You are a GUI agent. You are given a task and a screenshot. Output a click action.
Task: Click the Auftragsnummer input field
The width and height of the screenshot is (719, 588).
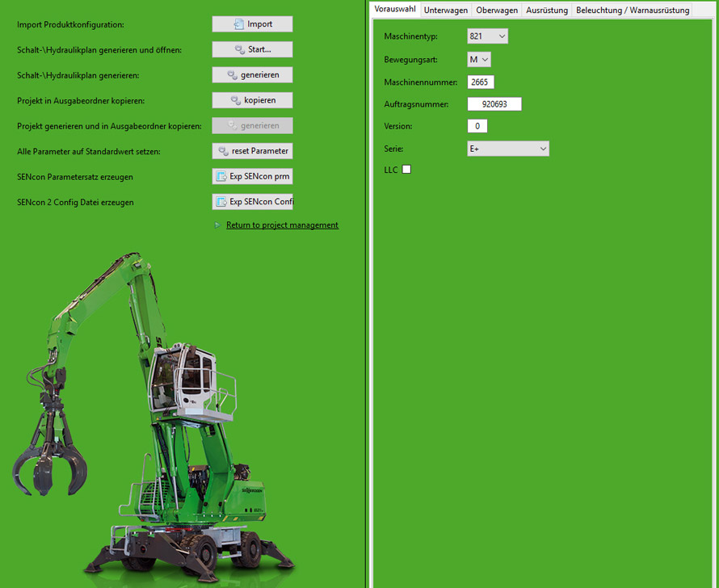click(494, 104)
